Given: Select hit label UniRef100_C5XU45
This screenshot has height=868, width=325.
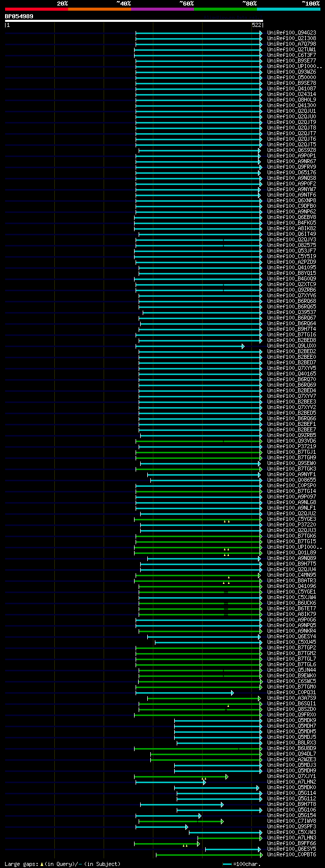Looking at the screenshot, I should point(291,642).
